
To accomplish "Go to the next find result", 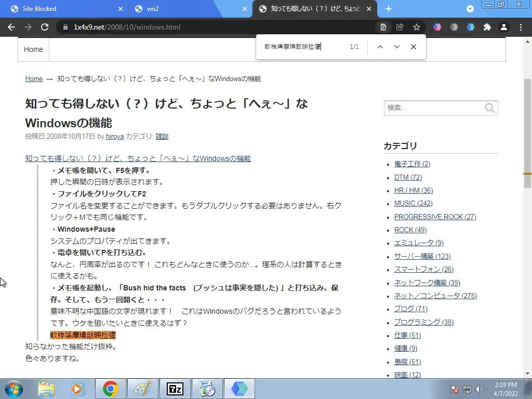I will [396, 47].
